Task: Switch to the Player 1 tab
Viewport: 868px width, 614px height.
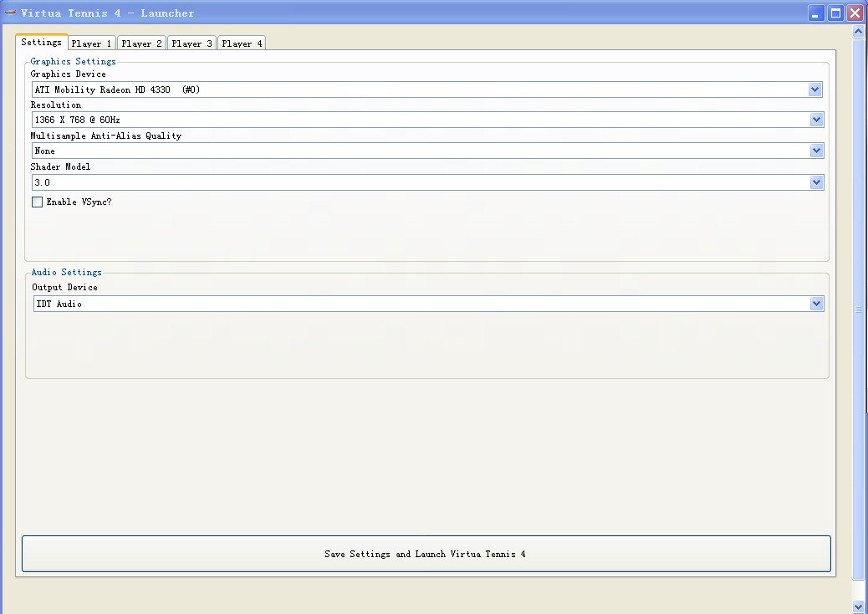Action: pos(91,43)
